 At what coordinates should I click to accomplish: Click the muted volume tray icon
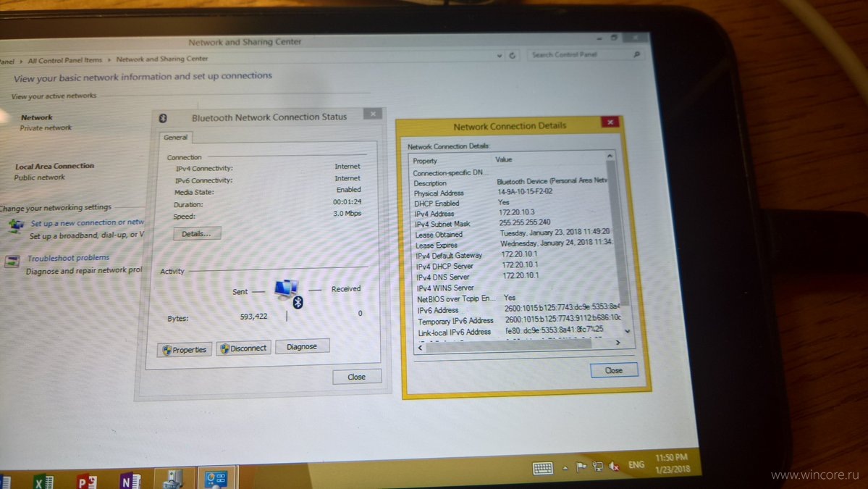click(x=614, y=467)
